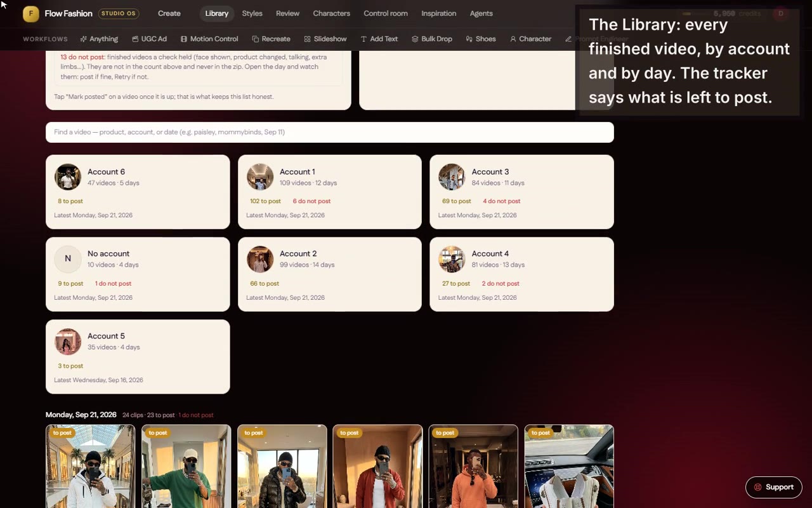The width and height of the screenshot is (812, 508).
Task: Click 'Latest Wednesday, Sep 16, 2026' on Account 5
Action: point(98,380)
